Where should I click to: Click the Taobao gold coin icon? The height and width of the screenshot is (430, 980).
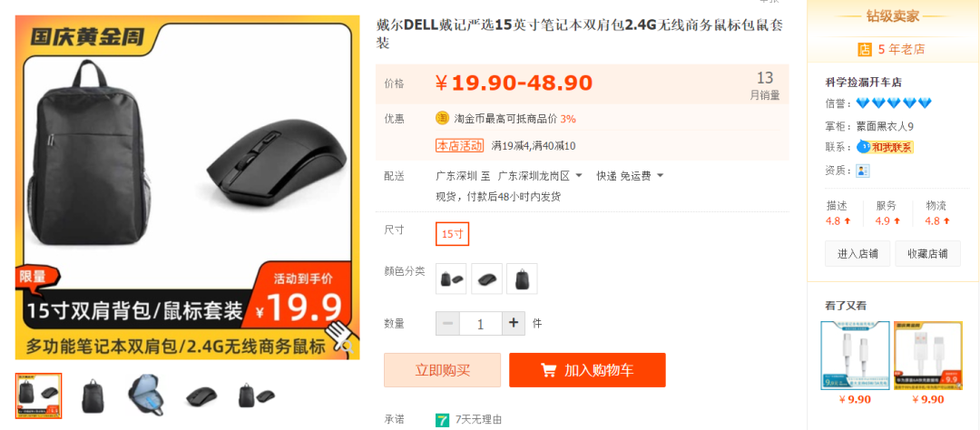(x=442, y=118)
